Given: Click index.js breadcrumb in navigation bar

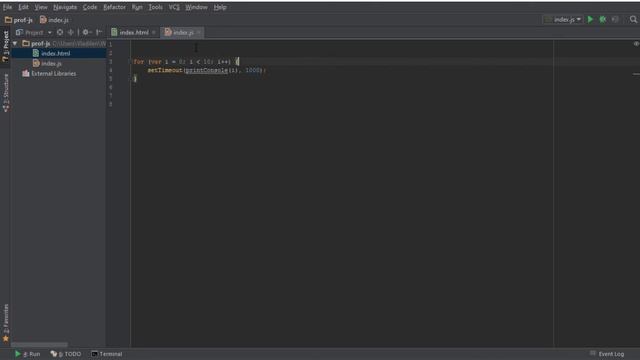Looking at the screenshot, I should [x=54, y=20].
